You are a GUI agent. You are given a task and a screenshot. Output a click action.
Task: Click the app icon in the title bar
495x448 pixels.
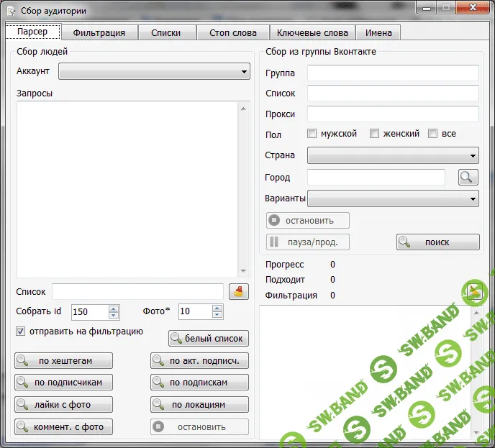(11, 11)
